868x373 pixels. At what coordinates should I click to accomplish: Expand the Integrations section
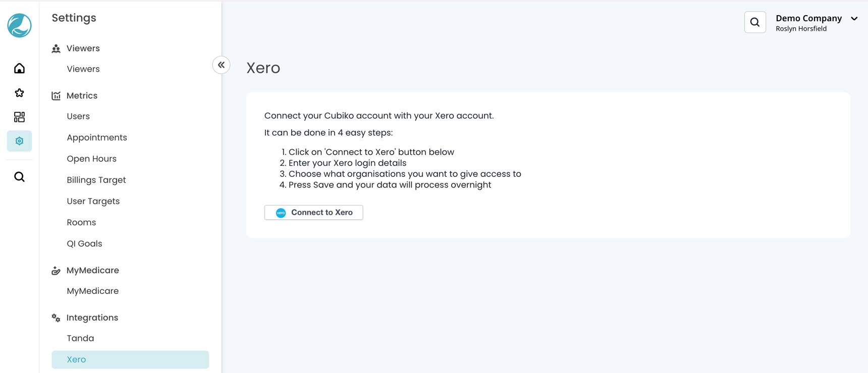pyautogui.click(x=92, y=317)
